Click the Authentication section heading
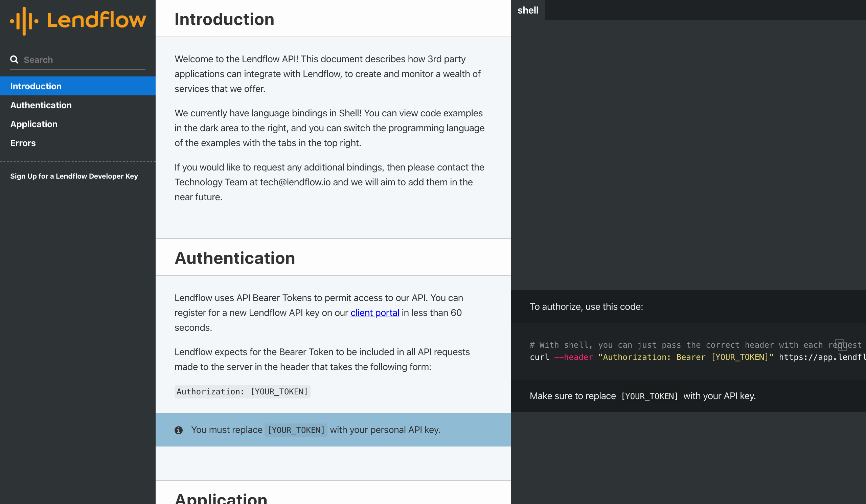The image size is (866, 504). tap(235, 258)
